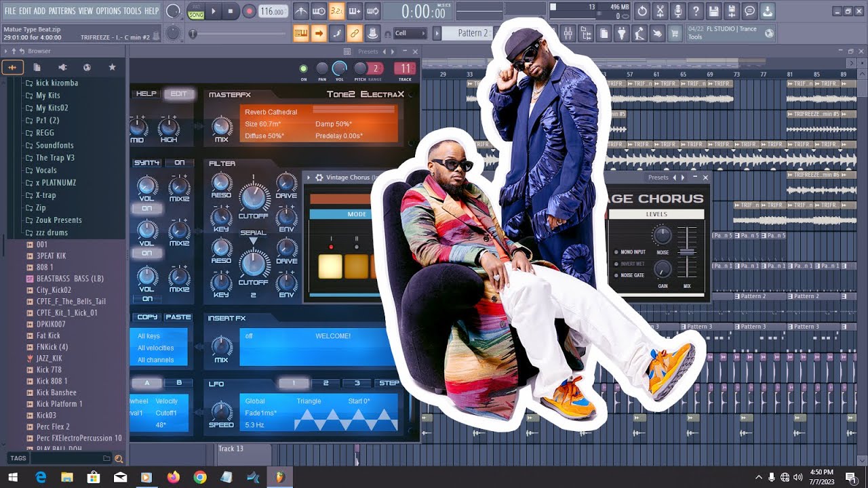
Task: Click the save project floppy icon
Action: (713, 11)
